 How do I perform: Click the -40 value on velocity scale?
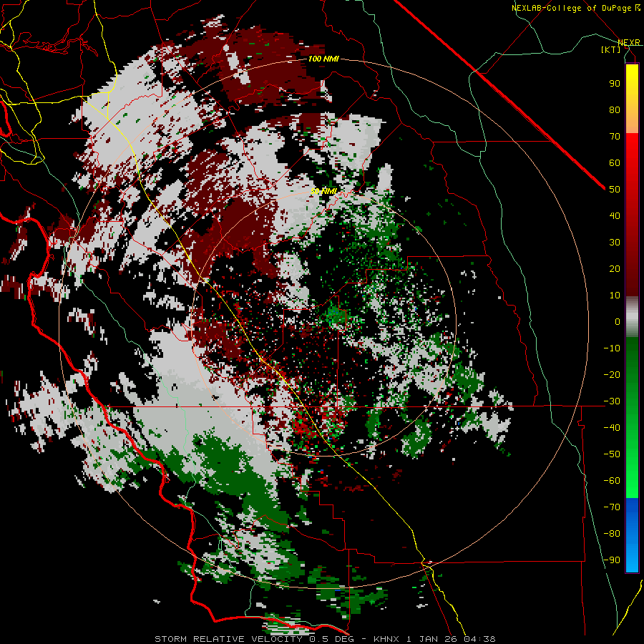(x=612, y=428)
